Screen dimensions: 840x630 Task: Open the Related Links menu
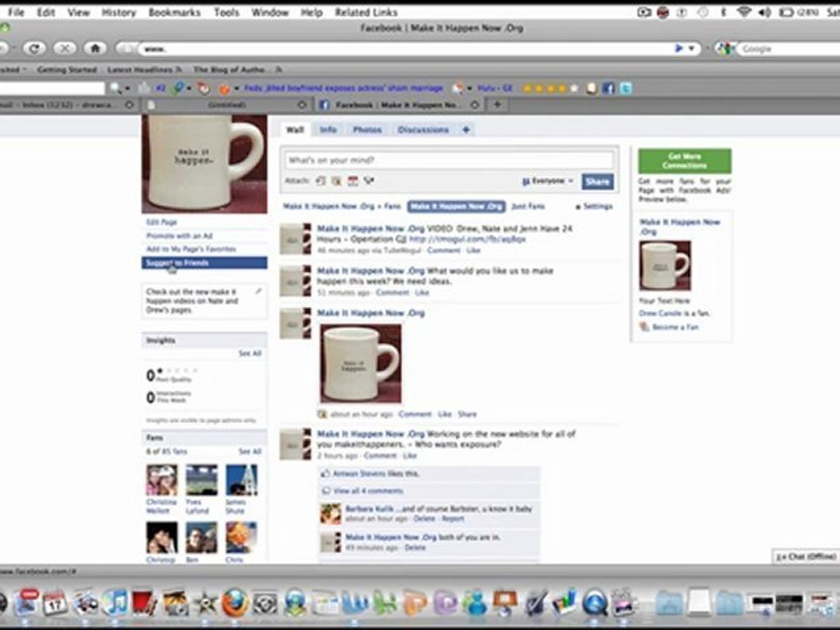coord(366,12)
